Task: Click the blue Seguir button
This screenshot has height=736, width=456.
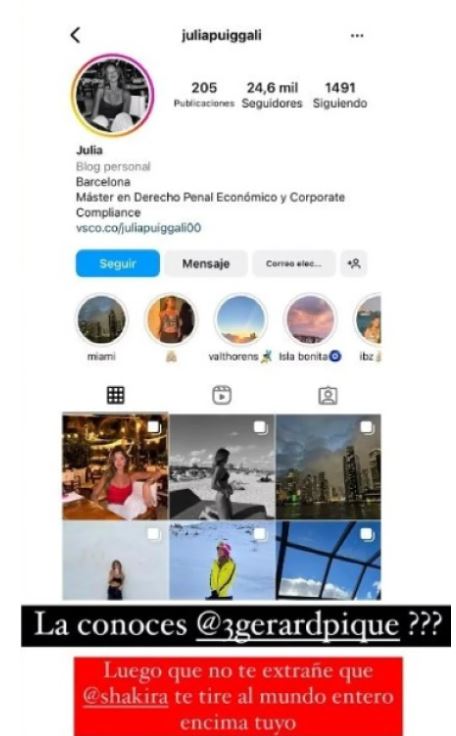Action: (117, 263)
